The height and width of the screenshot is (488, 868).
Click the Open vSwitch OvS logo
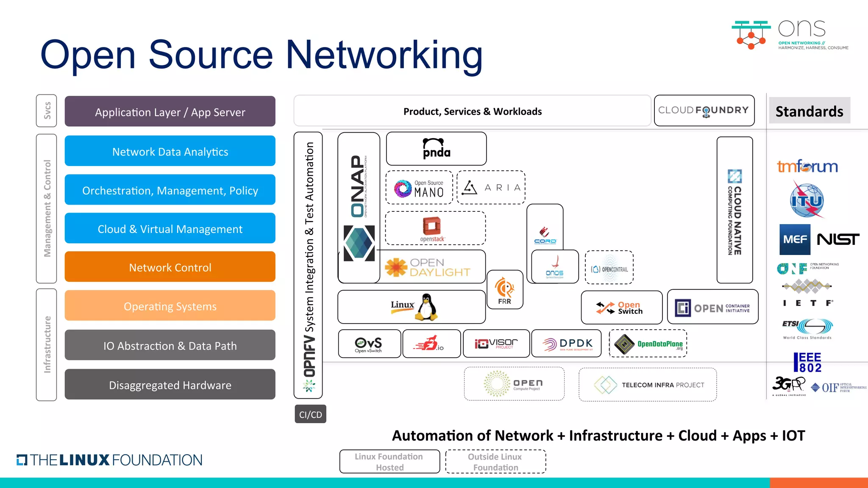coord(369,344)
